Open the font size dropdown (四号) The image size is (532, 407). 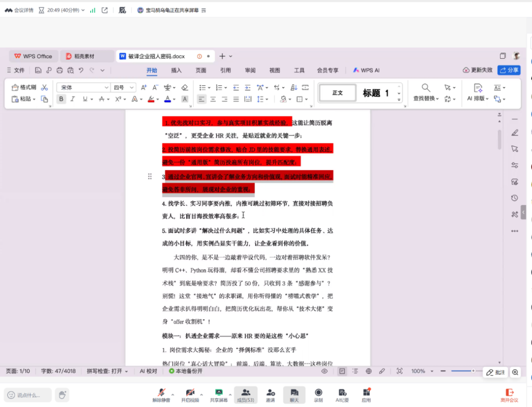(123, 87)
